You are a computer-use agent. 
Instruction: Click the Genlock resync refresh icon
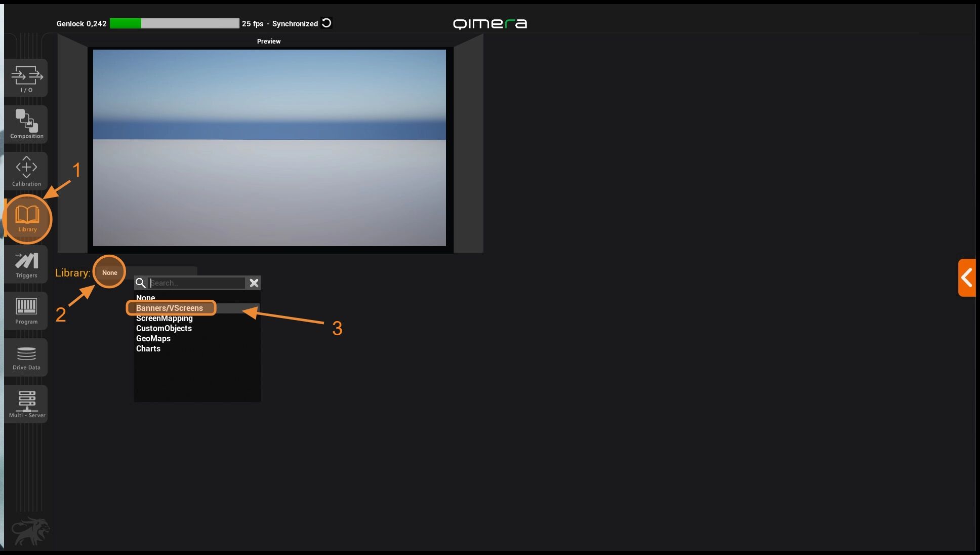pos(326,23)
